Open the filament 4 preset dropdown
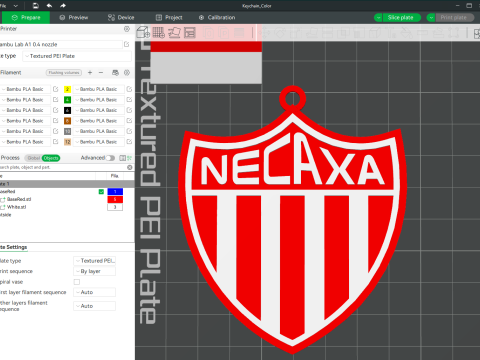480x360 pixels. [x=98, y=100]
